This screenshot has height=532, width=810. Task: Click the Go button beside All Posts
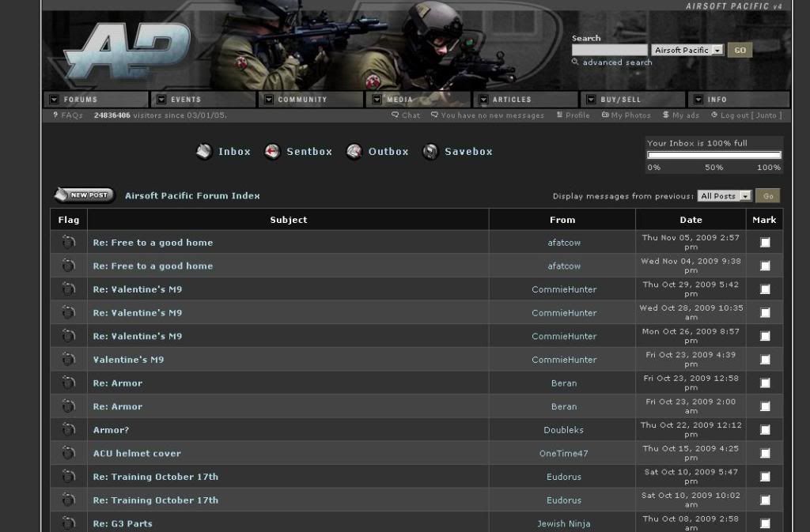pyautogui.click(x=767, y=195)
